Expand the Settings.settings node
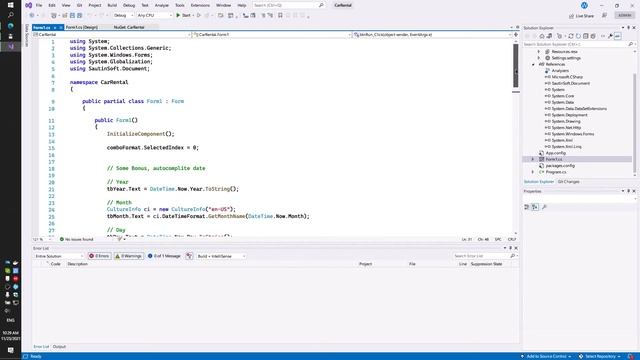Screen dimensions: 640x360 (539, 58)
